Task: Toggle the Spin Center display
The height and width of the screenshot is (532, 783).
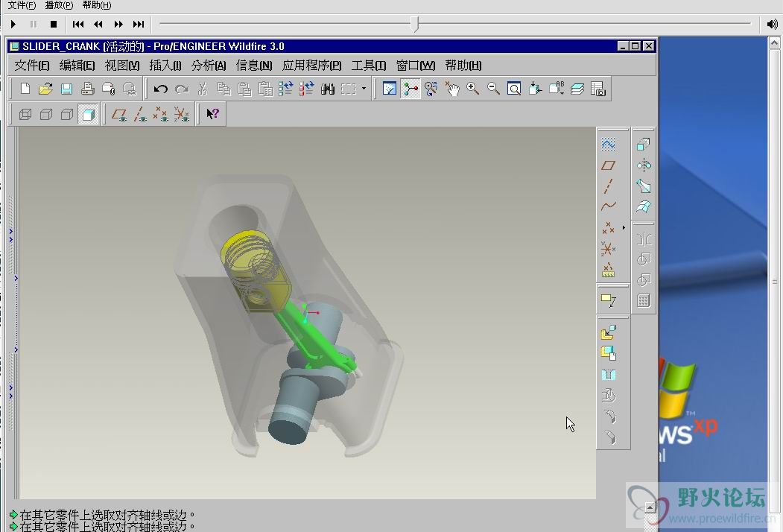Action: click(410, 89)
